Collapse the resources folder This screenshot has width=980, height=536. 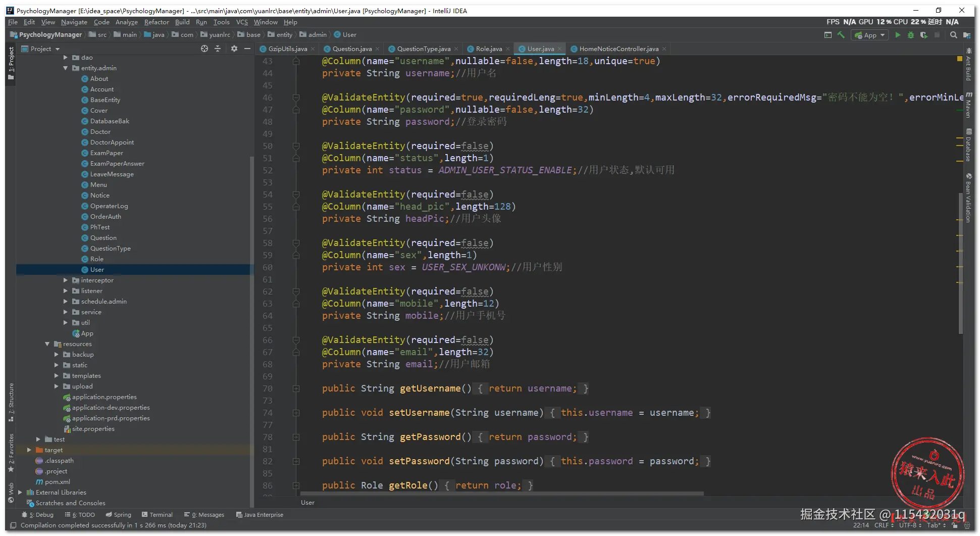coord(47,344)
